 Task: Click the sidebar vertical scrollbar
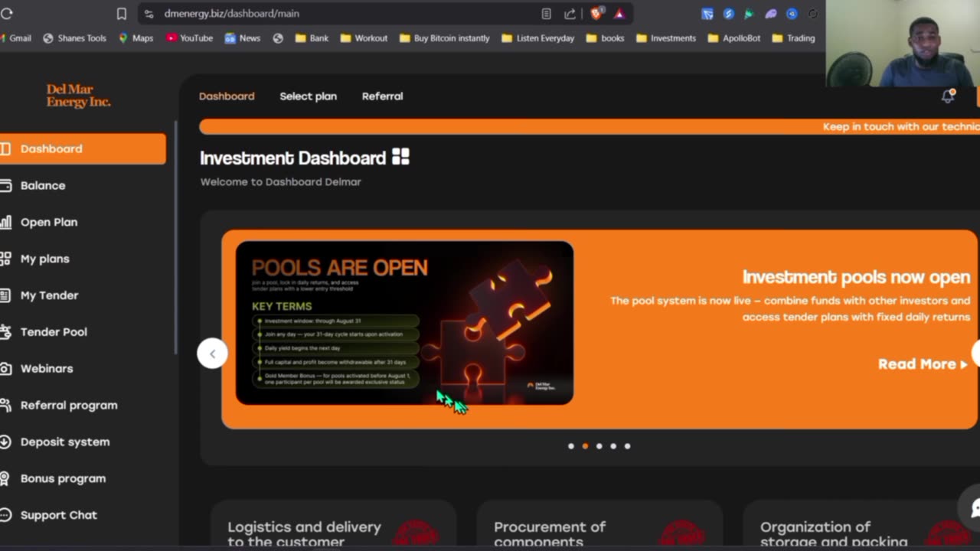[176, 237]
